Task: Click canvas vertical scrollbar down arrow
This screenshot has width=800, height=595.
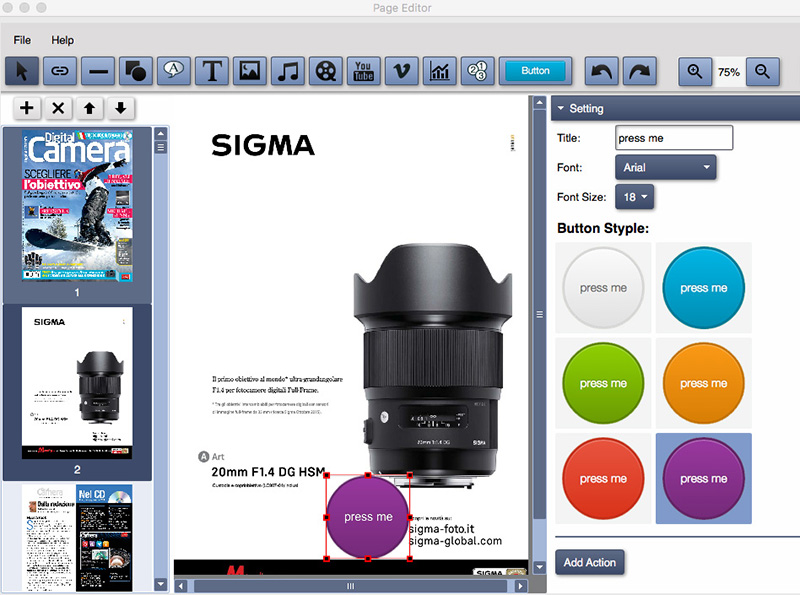Action: [539, 567]
